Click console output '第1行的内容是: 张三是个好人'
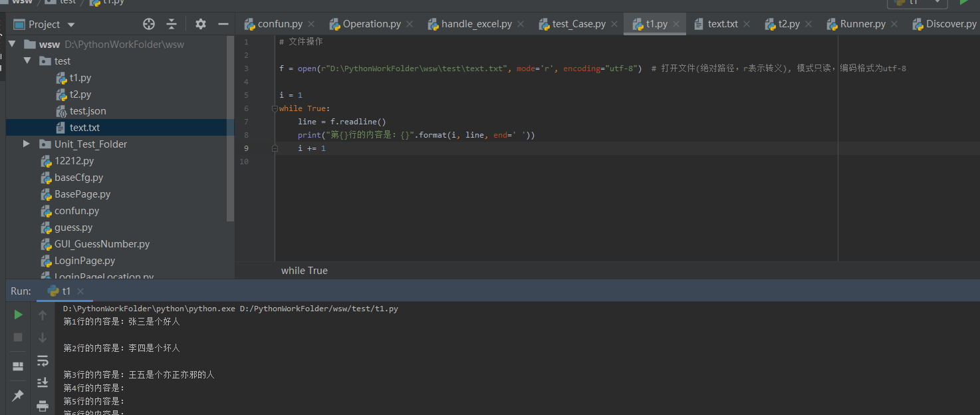Viewport: 980px width, 415px height. tap(122, 321)
